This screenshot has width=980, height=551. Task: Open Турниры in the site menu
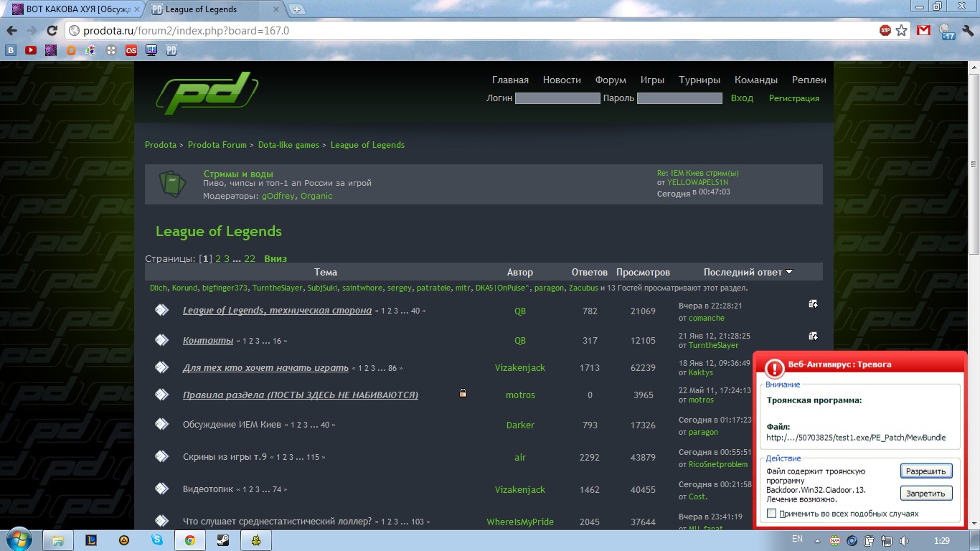pyautogui.click(x=699, y=80)
